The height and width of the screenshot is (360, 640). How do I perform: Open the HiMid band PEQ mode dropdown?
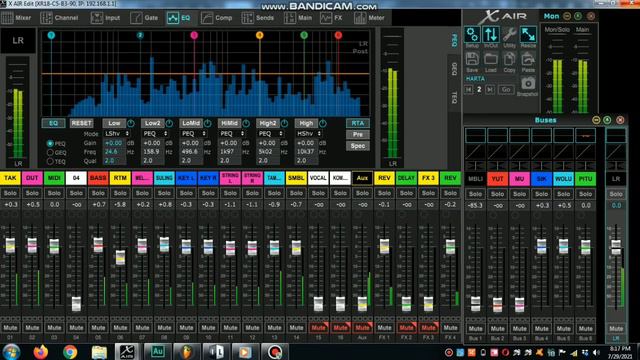[x=232, y=133]
